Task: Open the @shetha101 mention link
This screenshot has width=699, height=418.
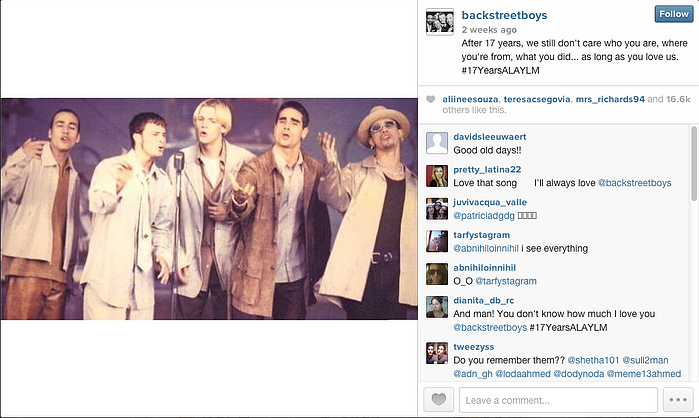Action: click(593, 360)
